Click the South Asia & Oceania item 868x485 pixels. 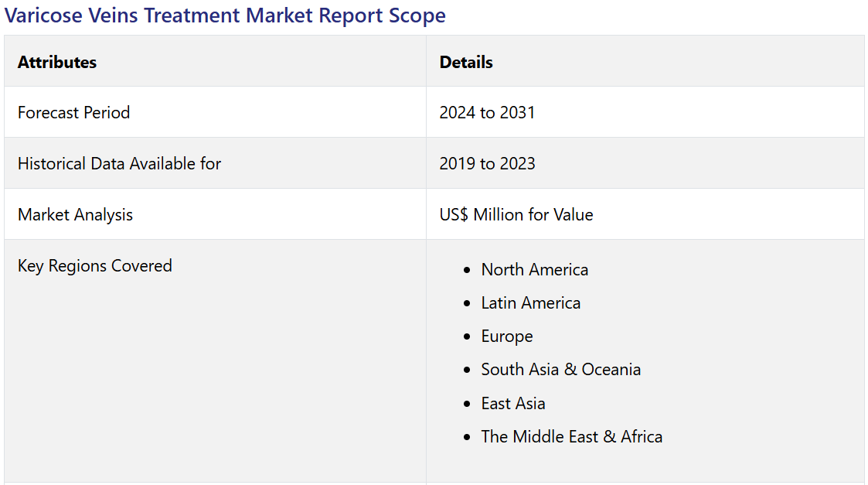[560, 369]
